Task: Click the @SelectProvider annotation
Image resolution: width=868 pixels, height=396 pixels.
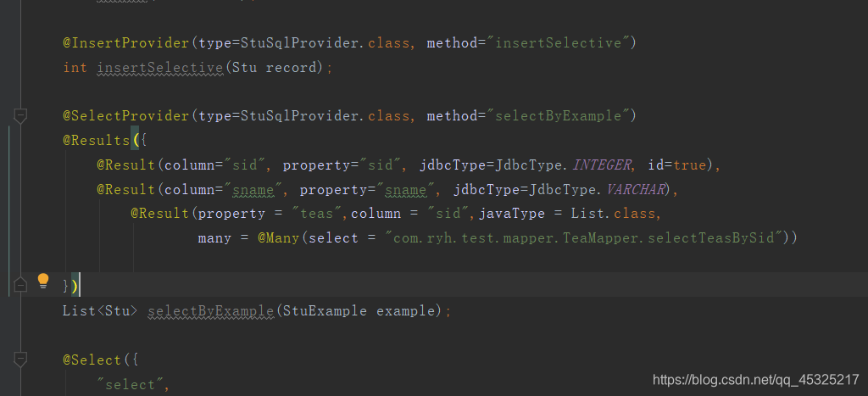Action: pyautogui.click(x=126, y=116)
